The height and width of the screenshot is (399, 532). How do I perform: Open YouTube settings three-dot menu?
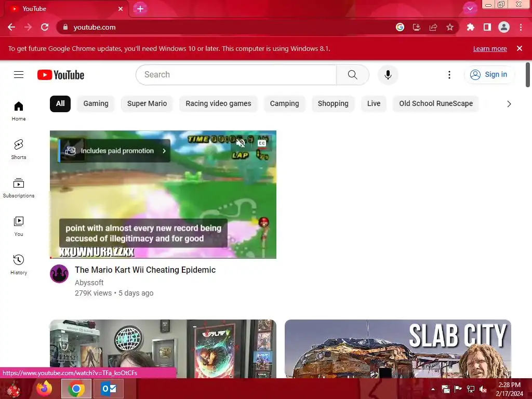tap(449, 75)
